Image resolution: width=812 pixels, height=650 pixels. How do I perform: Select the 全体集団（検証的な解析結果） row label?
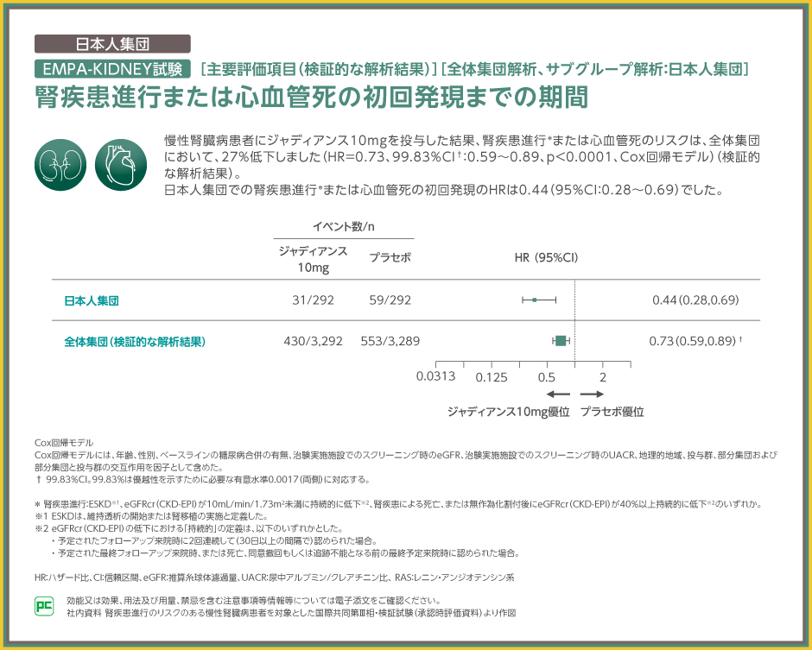click(x=136, y=342)
